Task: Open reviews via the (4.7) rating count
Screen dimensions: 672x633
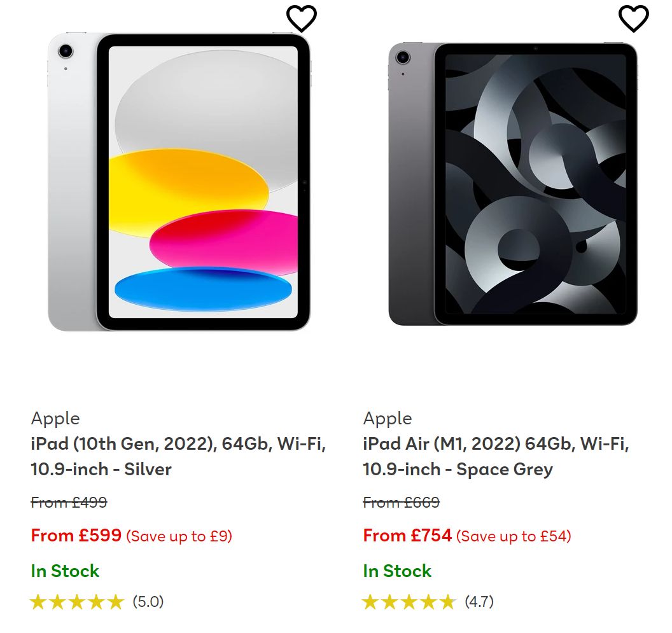Action: [x=482, y=601]
